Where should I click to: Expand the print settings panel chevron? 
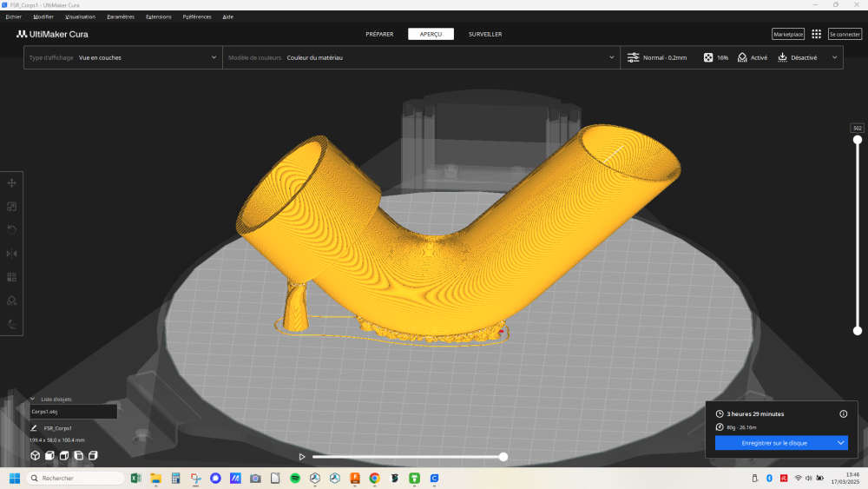(835, 57)
